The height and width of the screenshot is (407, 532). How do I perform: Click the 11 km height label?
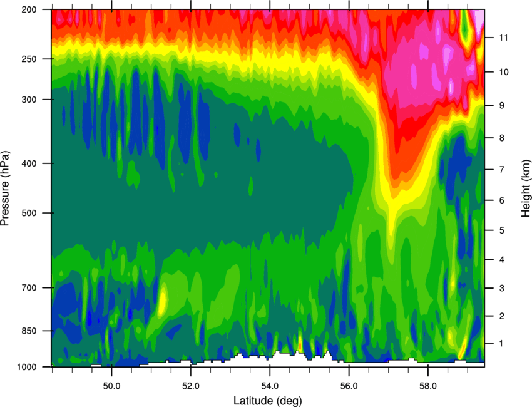tap(504, 38)
